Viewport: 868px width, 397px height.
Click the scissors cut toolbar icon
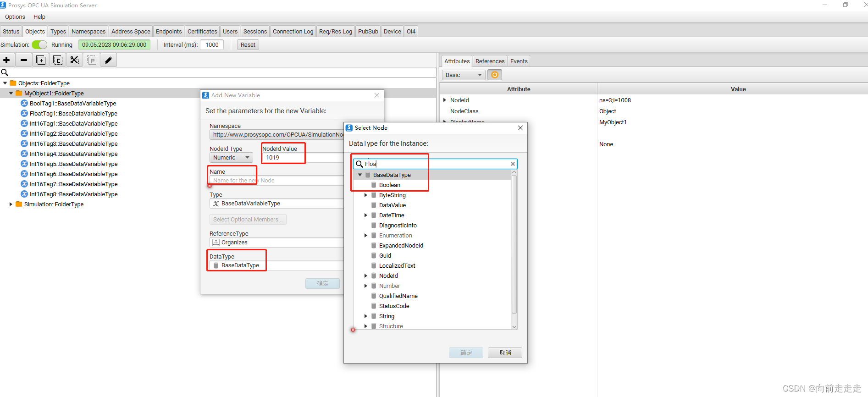point(75,60)
